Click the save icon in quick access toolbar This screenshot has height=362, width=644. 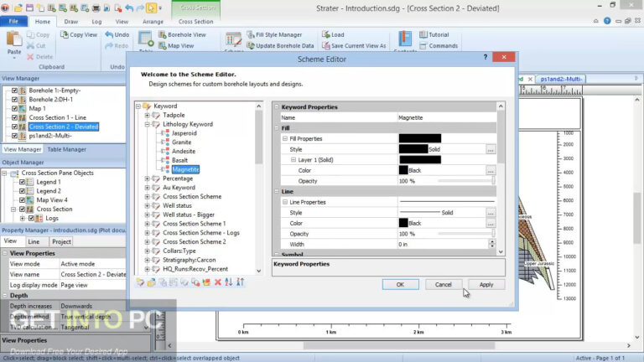(29, 8)
